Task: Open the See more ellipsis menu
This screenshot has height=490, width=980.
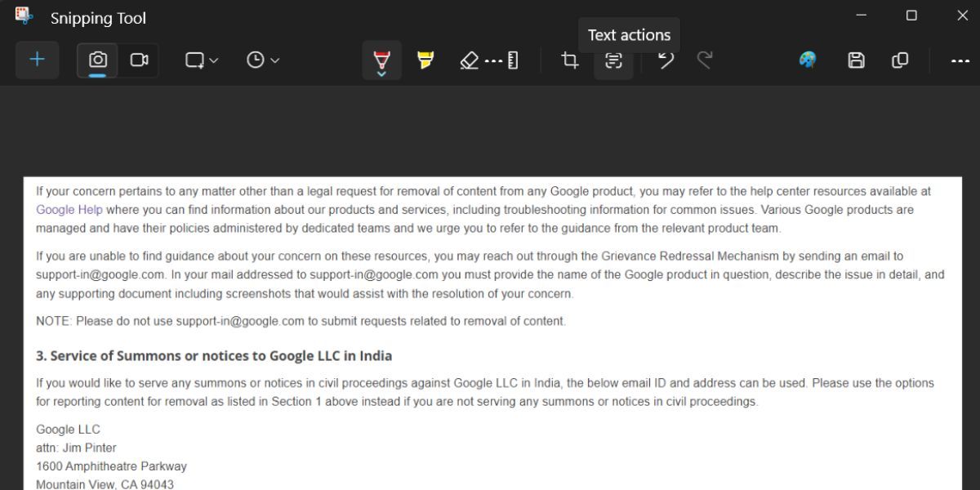Action: (x=960, y=60)
